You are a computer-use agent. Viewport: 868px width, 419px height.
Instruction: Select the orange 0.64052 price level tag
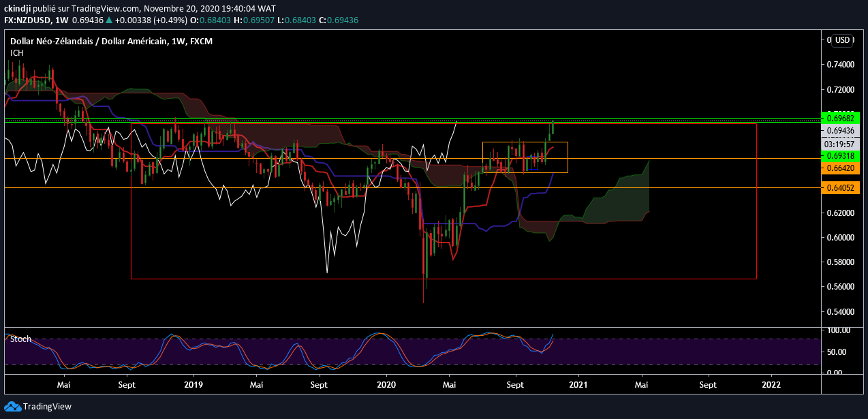click(x=841, y=188)
